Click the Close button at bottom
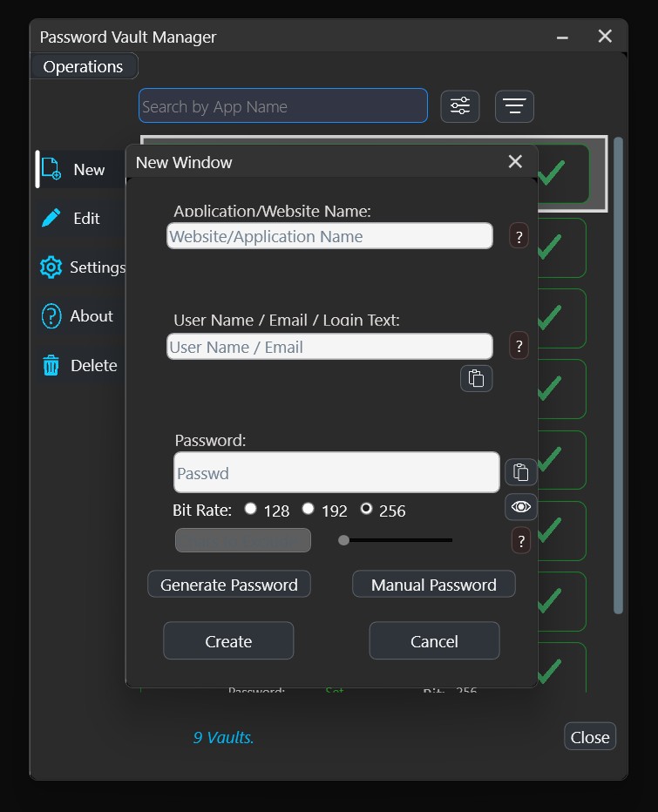Viewport: 658px width, 812px height. click(x=590, y=736)
